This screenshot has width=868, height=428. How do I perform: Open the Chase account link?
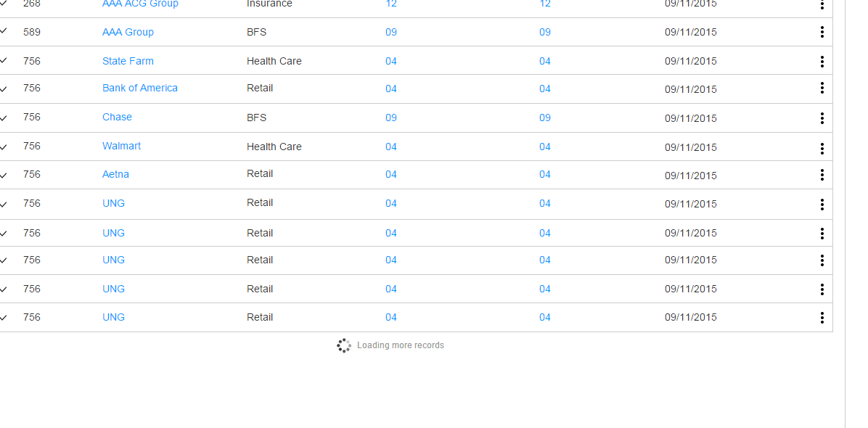tap(117, 117)
